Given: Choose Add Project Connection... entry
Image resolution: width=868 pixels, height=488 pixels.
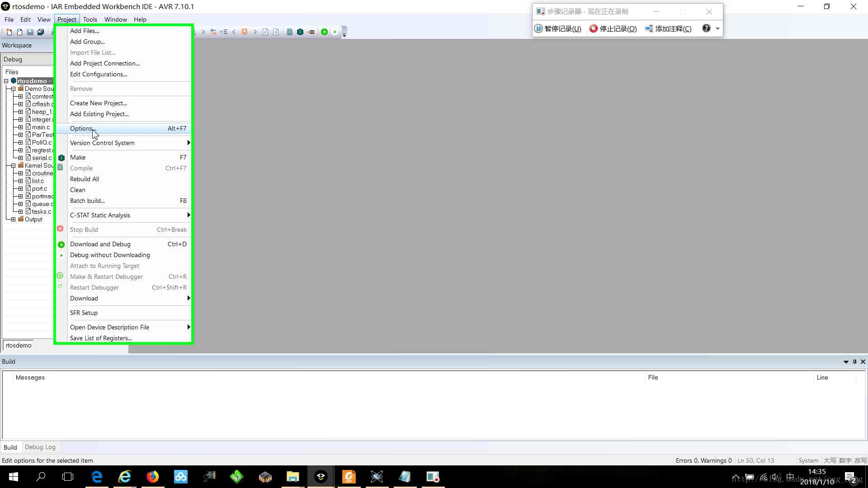Looking at the screenshot, I should (x=123, y=63).
